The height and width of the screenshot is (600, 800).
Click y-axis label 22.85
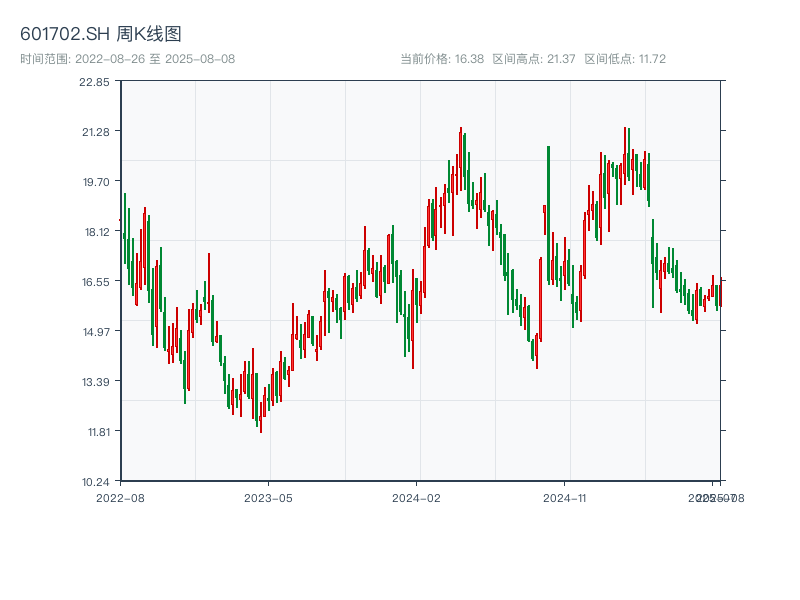(94, 82)
